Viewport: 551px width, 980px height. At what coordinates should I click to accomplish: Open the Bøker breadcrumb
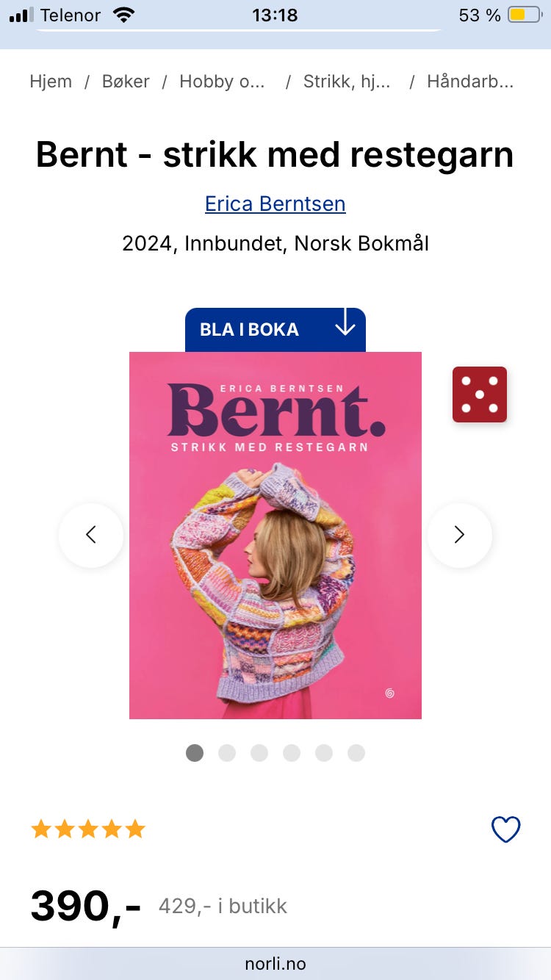click(126, 82)
